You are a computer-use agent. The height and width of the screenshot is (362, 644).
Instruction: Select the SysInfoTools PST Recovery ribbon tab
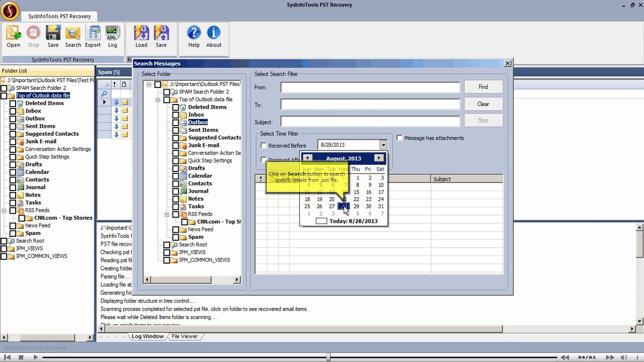click(59, 16)
